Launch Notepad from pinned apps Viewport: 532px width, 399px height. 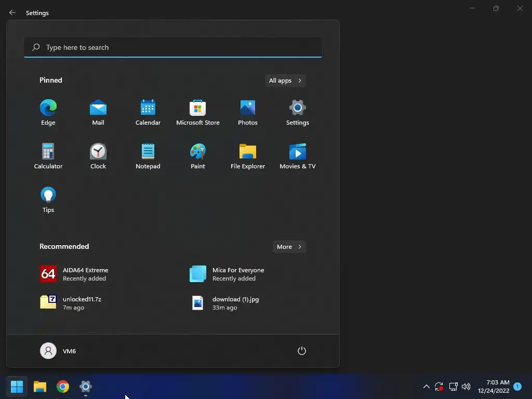click(148, 156)
